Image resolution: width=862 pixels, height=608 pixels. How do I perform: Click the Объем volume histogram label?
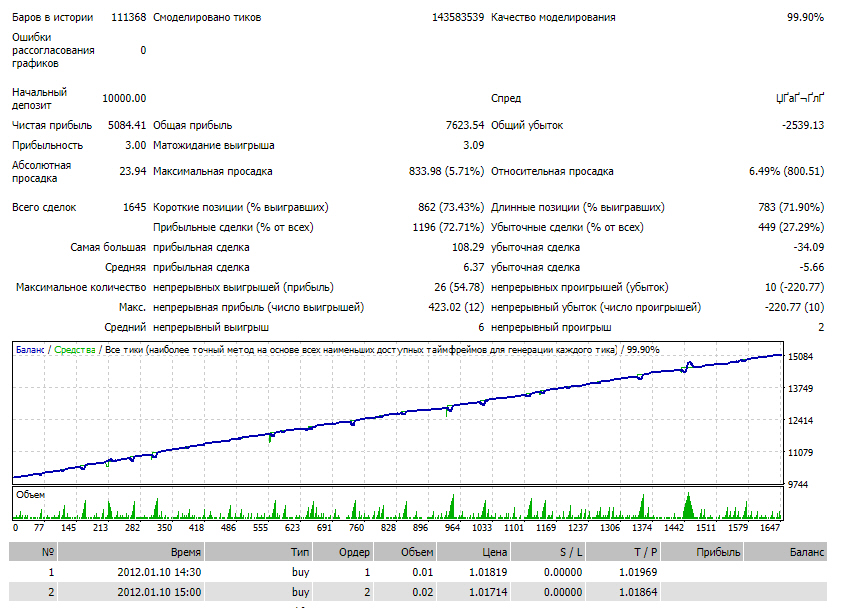30,495
